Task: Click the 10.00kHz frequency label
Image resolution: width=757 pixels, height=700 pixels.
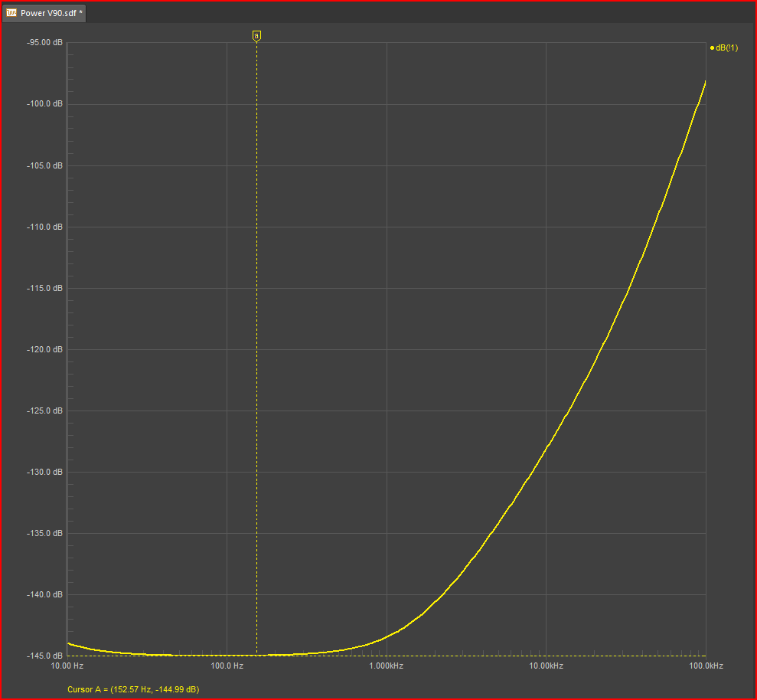Action: pos(546,666)
